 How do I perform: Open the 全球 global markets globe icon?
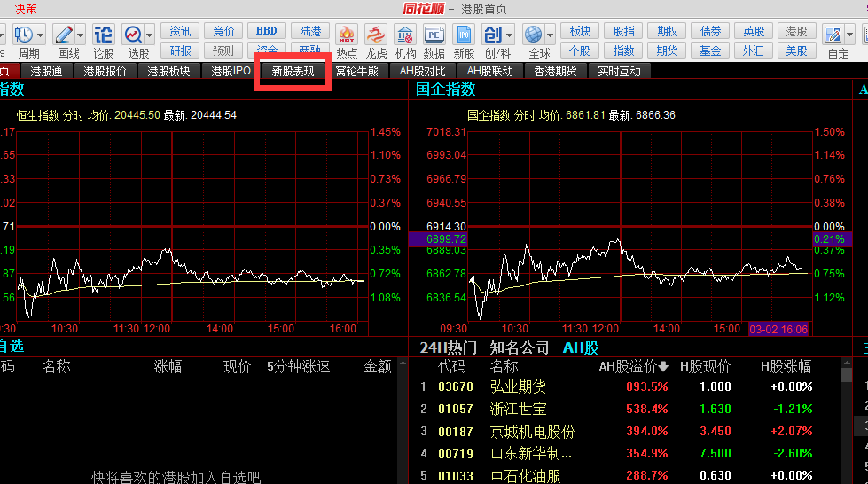coord(534,35)
